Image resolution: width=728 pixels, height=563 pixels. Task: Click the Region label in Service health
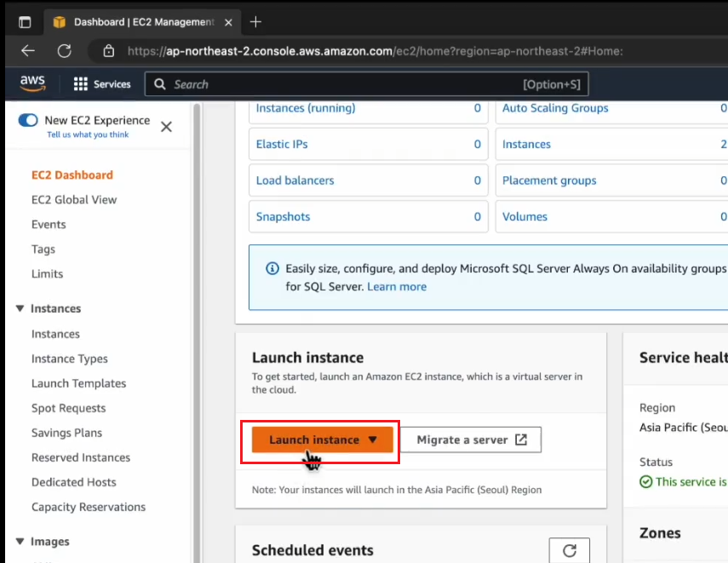pyautogui.click(x=657, y=408)
